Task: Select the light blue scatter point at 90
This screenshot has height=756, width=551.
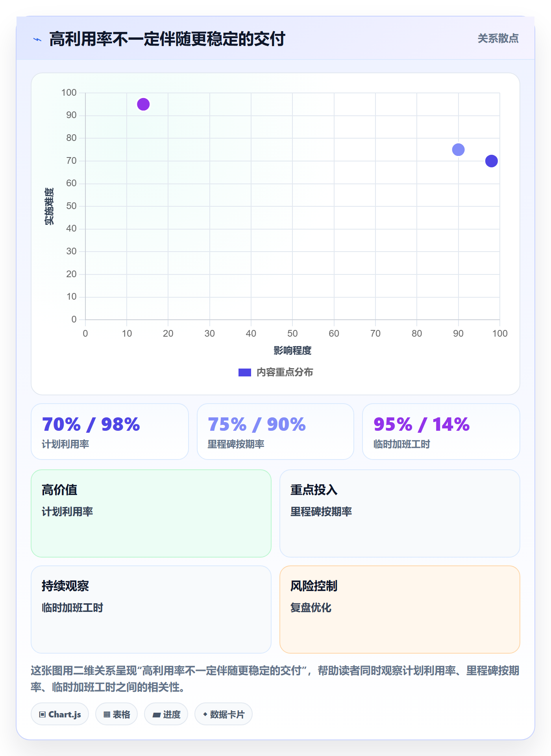Action: [458, 150]
